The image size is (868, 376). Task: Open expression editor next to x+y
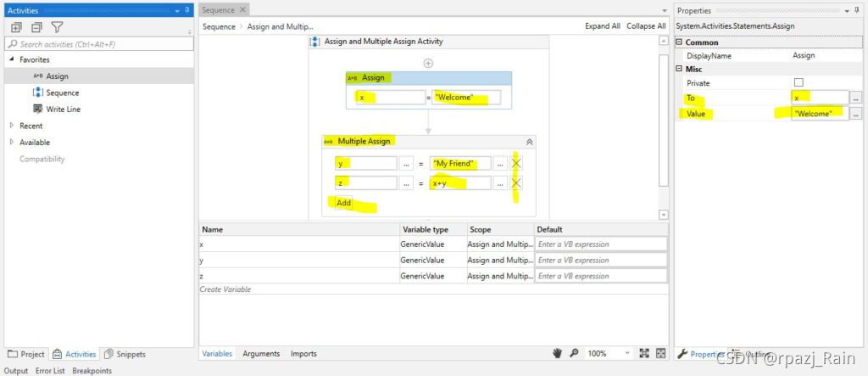click(x=500, y=183)
